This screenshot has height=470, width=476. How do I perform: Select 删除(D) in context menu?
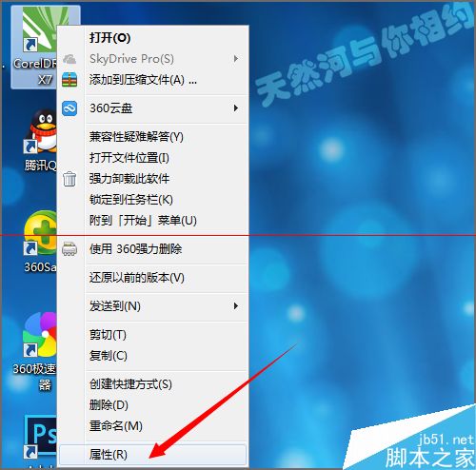152,405
